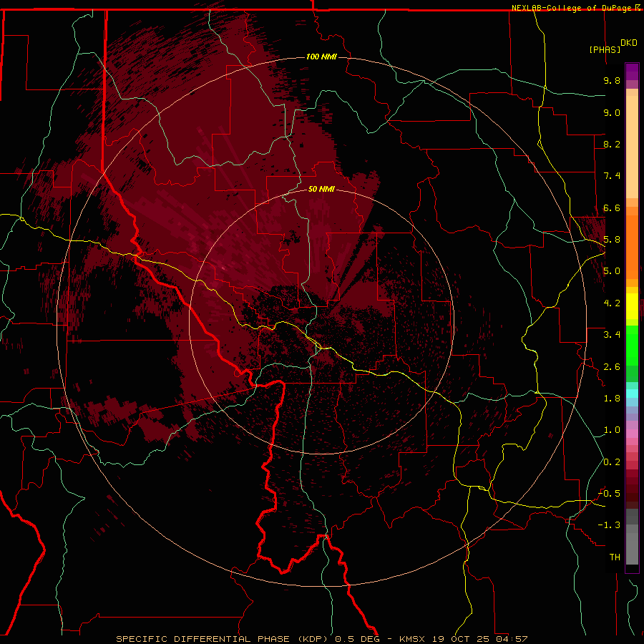Click the yellow color bar segment
644x644 pixels.
pyautogui.click(x=632, y=306)
